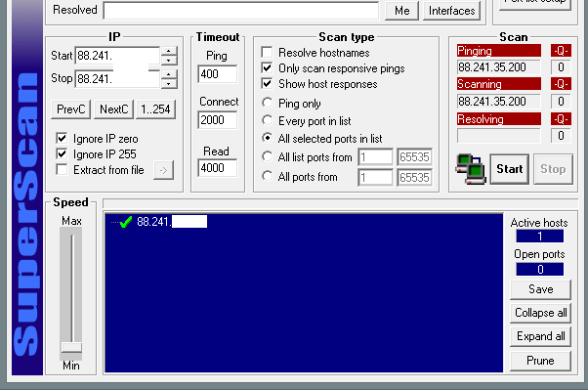Click the Scanning address 88.241.35.200
Viewport: 588px width, 390px height.
(x=499, y=102)
